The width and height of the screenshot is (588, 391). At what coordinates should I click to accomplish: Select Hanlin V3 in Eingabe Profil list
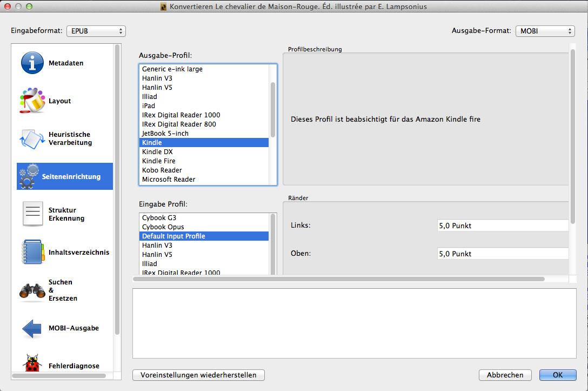point(204,246)
